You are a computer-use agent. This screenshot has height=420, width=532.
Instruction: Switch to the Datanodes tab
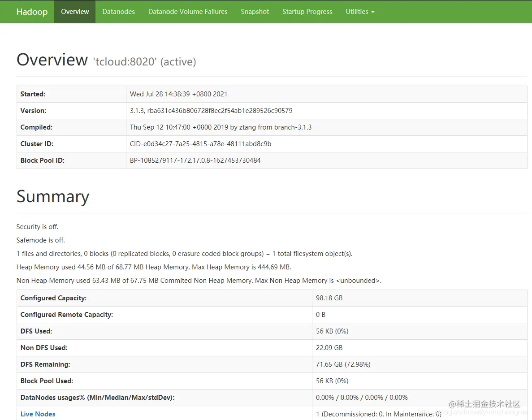(x=118, y=12)
